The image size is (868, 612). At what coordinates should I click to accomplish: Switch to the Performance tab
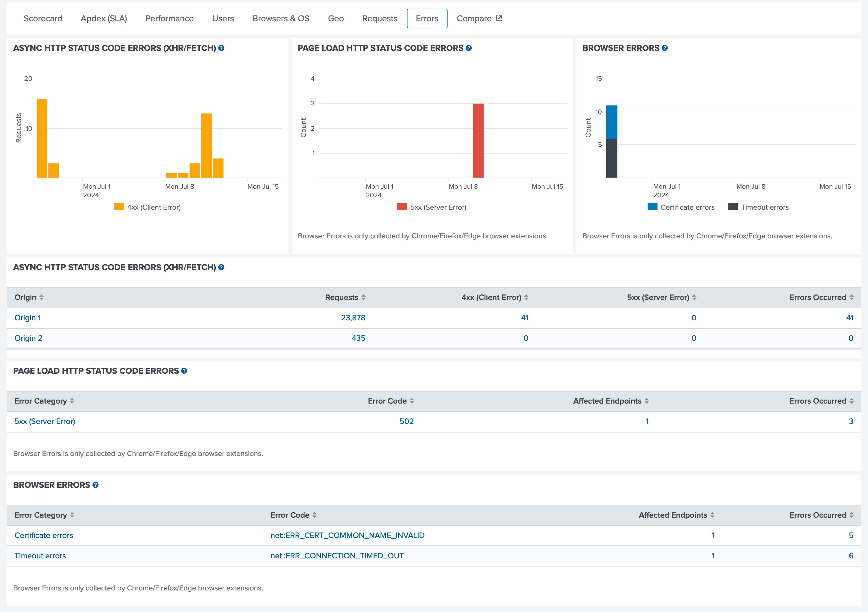click(169, 18)
